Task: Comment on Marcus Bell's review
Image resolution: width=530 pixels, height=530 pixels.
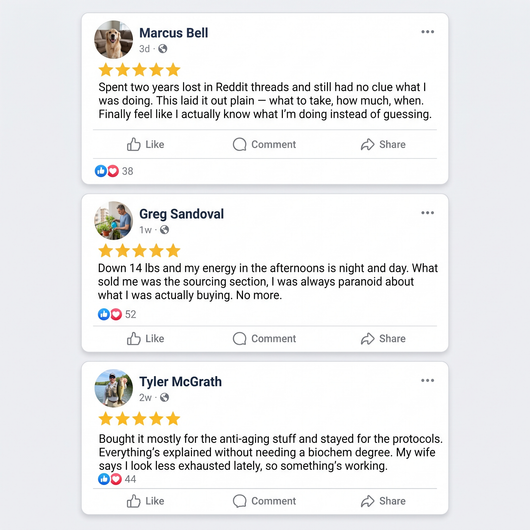Action: [264, 144]
